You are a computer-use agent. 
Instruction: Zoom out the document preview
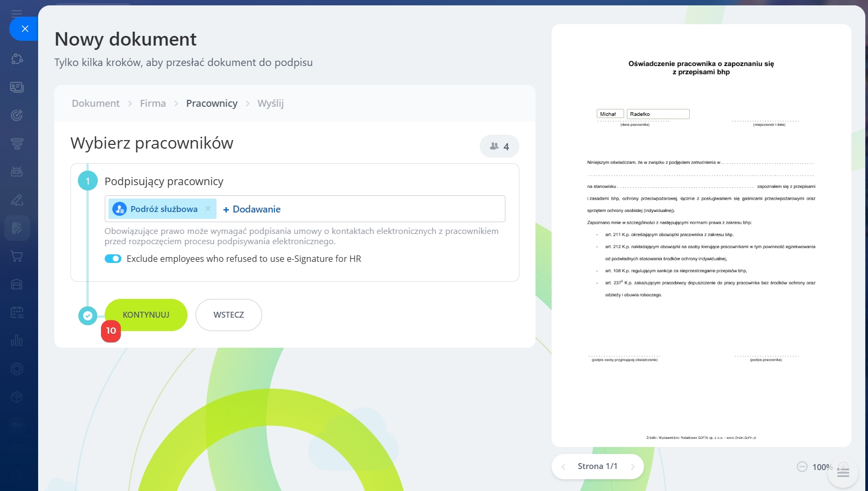pos(802,467)
